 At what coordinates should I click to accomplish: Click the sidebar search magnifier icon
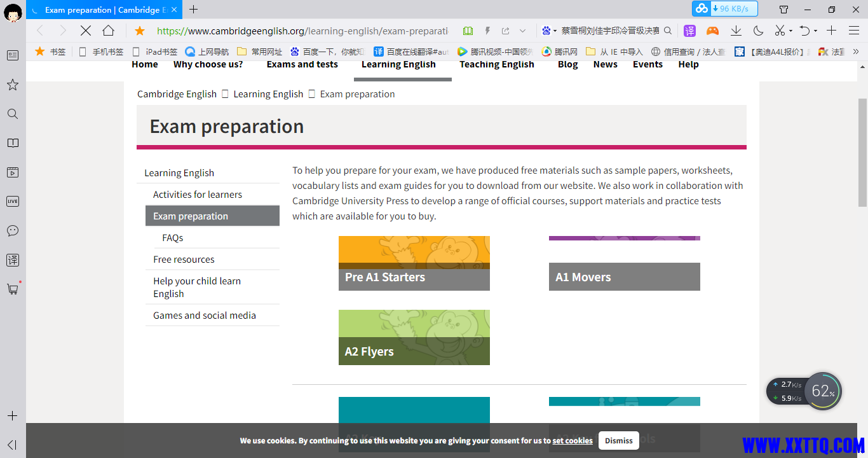tap(13, 114)
